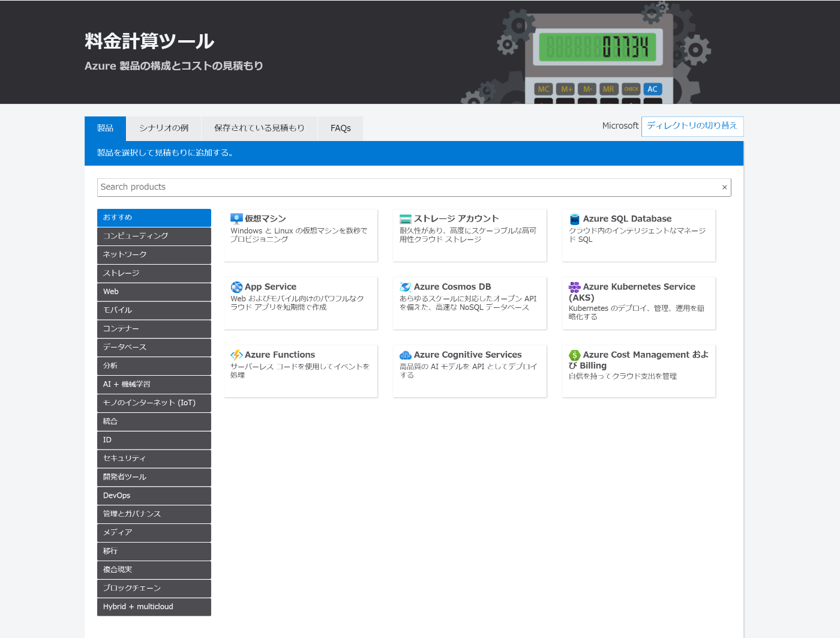This screenshot has width=840, height=638.
Task: Add Azure SQL Database via its title
Action: point(627,219)
